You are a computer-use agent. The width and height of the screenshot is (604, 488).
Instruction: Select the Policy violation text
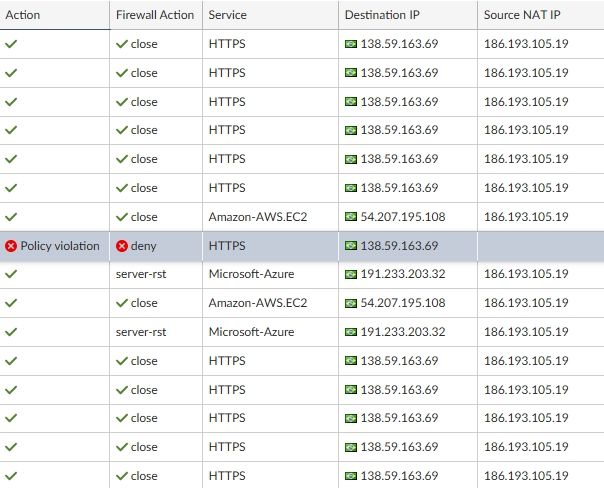(x=60, y=245)
